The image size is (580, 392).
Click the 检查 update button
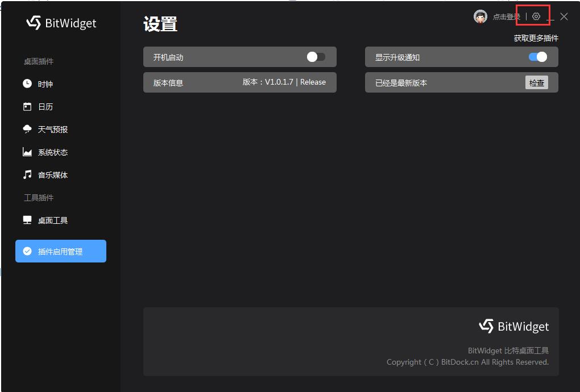[x=536, y=82]
